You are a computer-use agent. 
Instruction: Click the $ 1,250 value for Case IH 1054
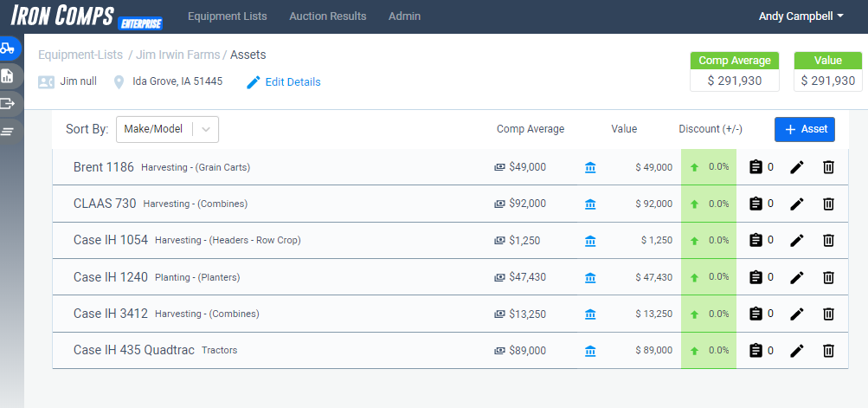(x=657, y=240)
